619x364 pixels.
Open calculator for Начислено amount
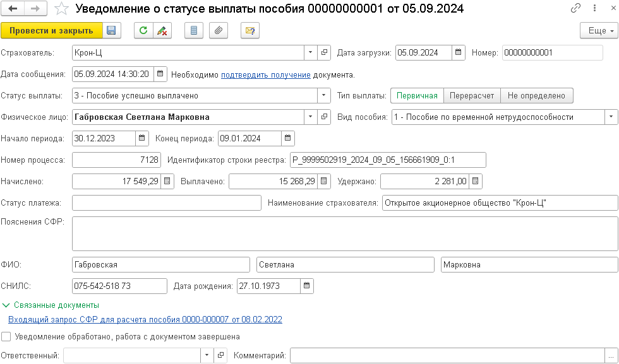[x=167, y=181]
